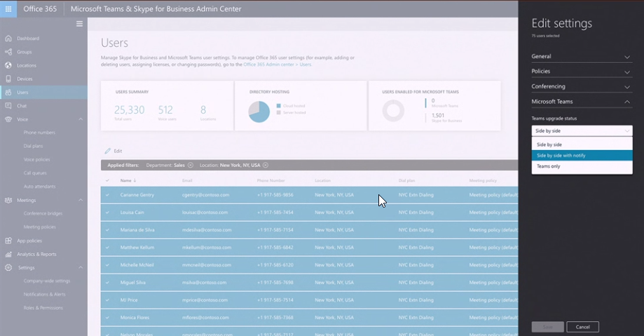Open Dial plans under Voice

click(33, 146)
